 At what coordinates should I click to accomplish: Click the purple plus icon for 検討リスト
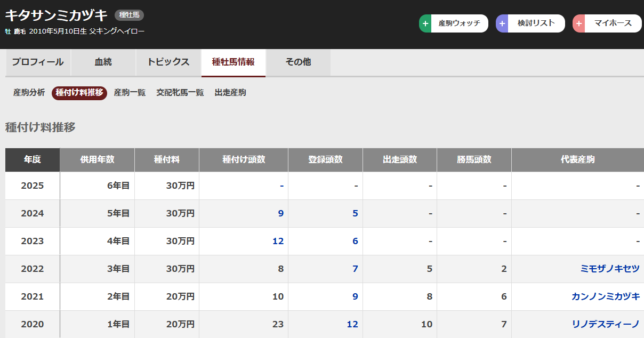(x=502, y=23)
